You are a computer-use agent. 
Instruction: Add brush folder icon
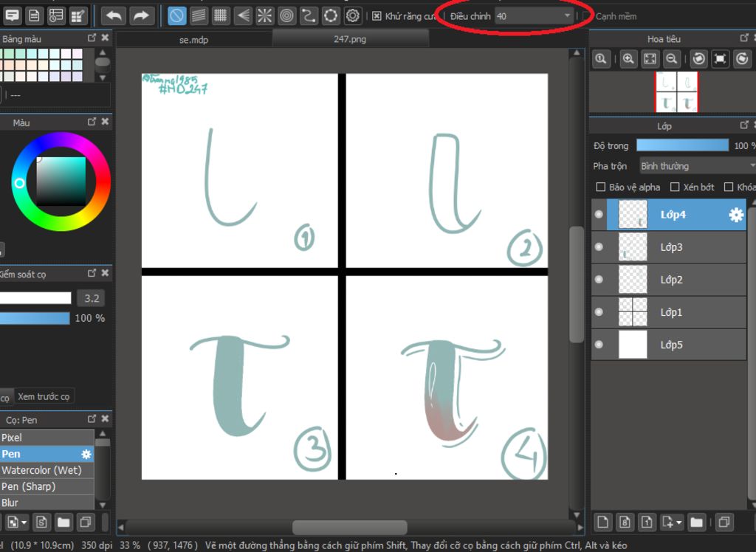pos(63,522)
